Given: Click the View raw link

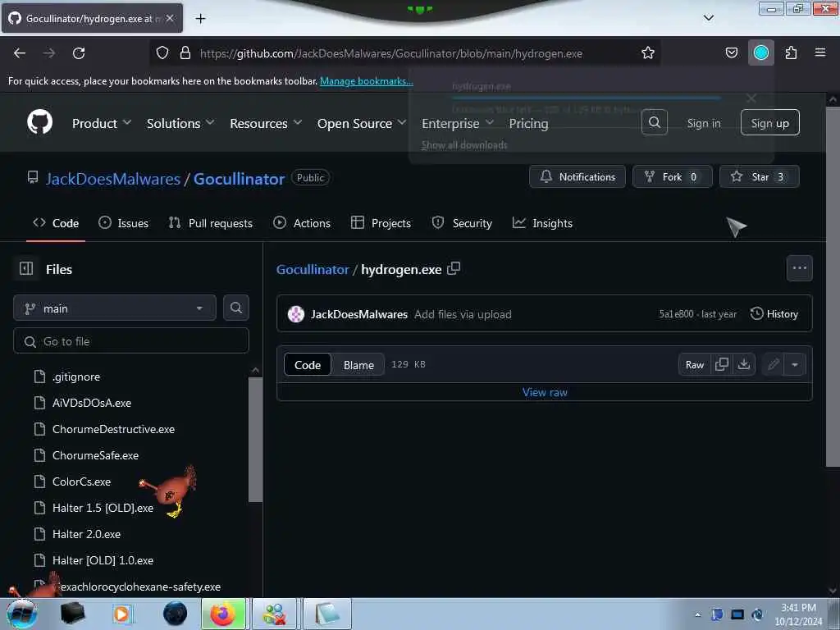Looking at the screenshot, I should [x=545, y=392].
